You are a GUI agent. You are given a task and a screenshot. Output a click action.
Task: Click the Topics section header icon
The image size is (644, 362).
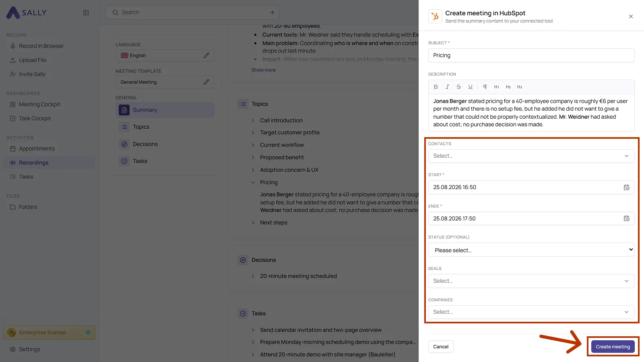point(243,104)
